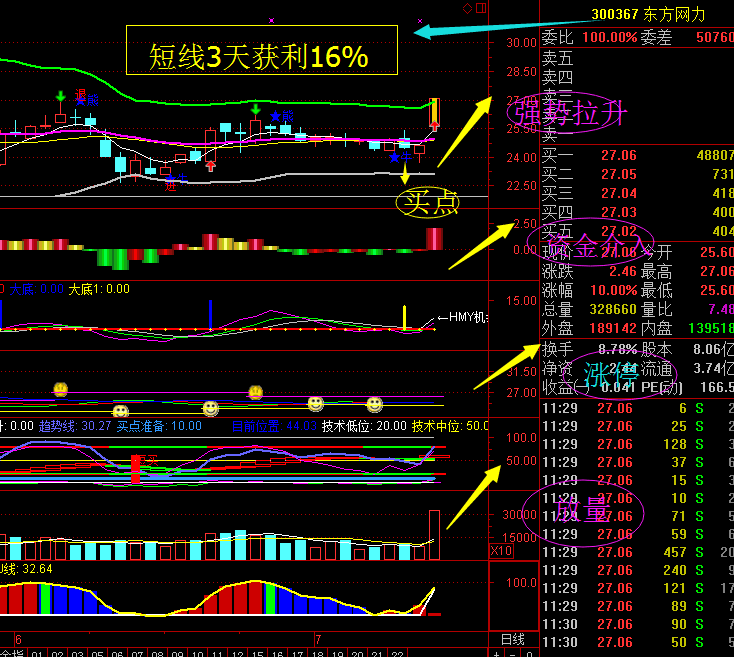The height and width of the screenshot is (657, 734).
Task: Click the 委比 100.00% value
Action: pos(609,37)
